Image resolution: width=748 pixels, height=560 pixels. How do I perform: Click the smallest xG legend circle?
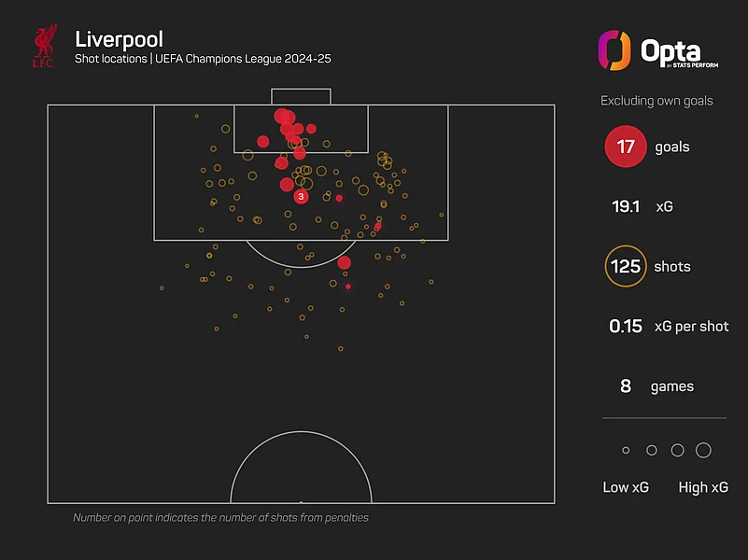(x=626, y=451)
